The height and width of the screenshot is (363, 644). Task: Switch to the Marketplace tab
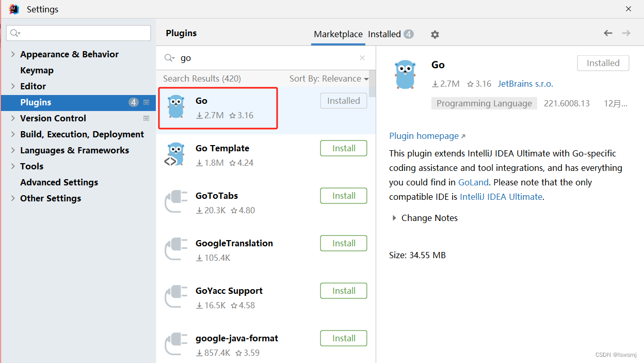338,34
